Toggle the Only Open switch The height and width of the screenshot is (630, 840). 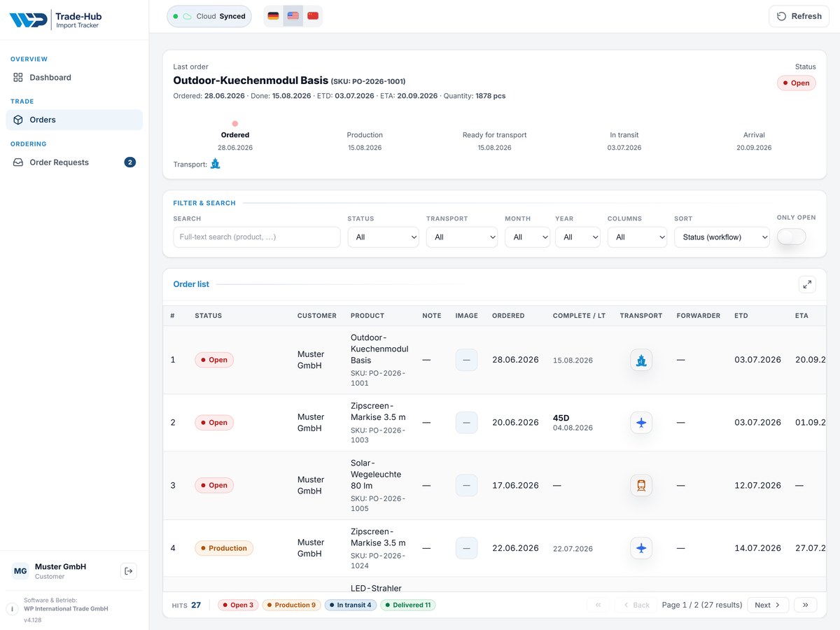[x=792, y=237]
